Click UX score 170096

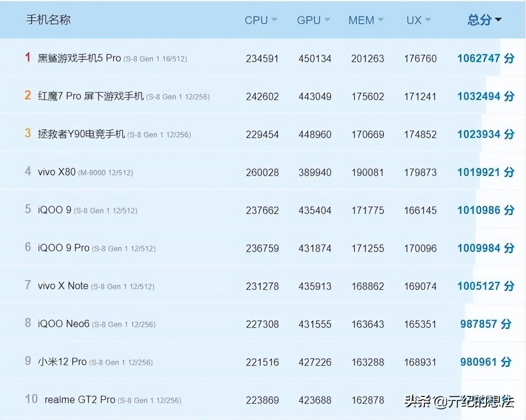(420, 248)
